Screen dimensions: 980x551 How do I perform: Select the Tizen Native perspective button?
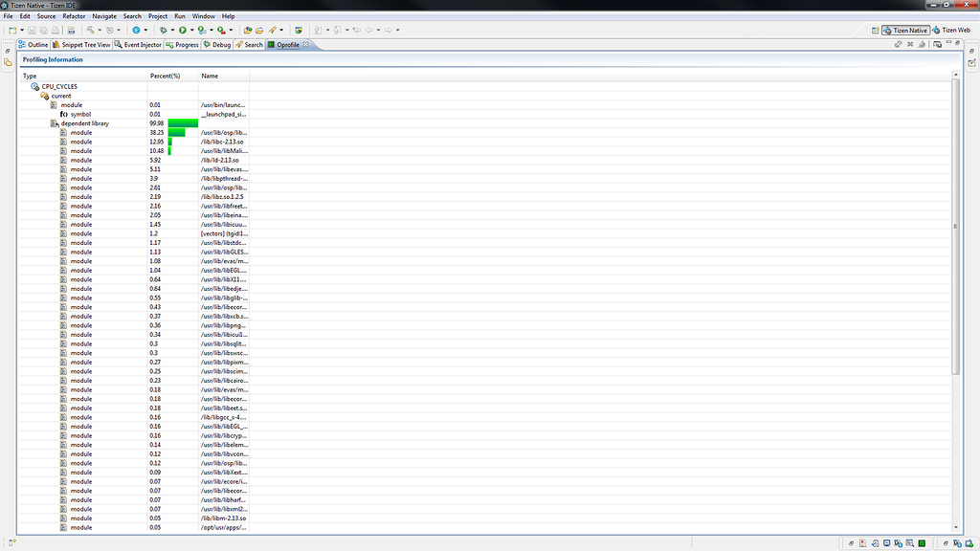pos(905,30)
